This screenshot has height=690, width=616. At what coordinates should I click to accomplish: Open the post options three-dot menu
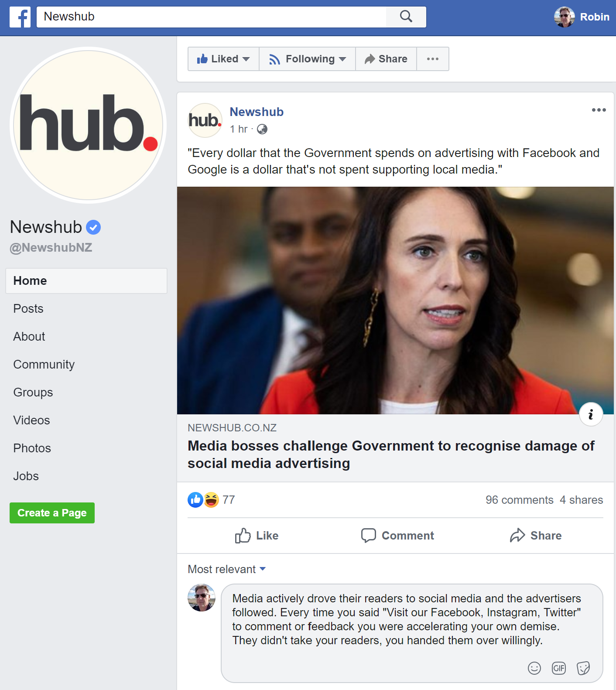[x=599, y=110]
